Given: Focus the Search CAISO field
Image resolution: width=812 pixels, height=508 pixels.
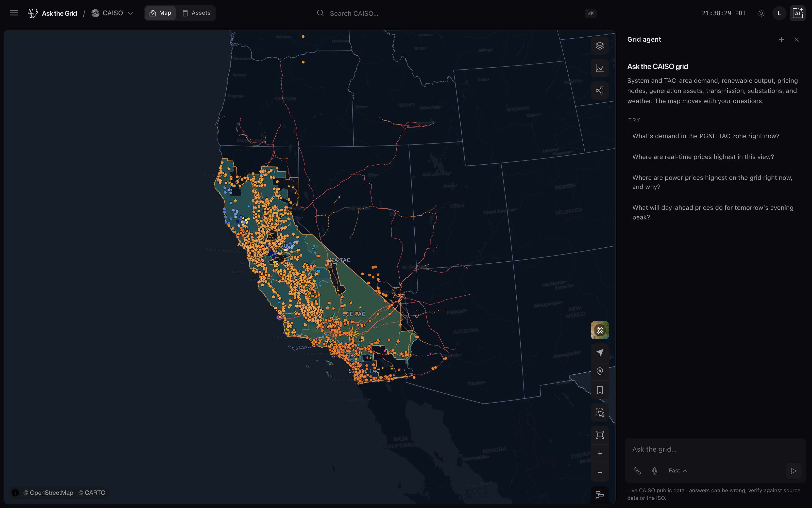Looking at the screenshot, I should pyautogui.click(x=456, y=13).
